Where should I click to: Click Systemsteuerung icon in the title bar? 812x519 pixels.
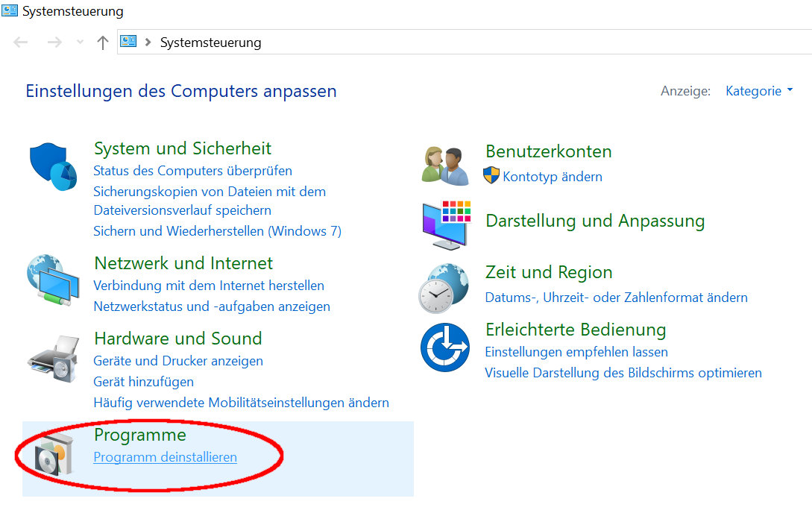point(10,10)
